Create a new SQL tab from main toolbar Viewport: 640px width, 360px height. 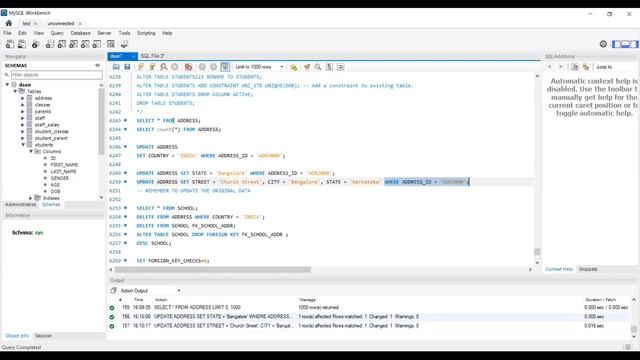(x=10, y=44)
